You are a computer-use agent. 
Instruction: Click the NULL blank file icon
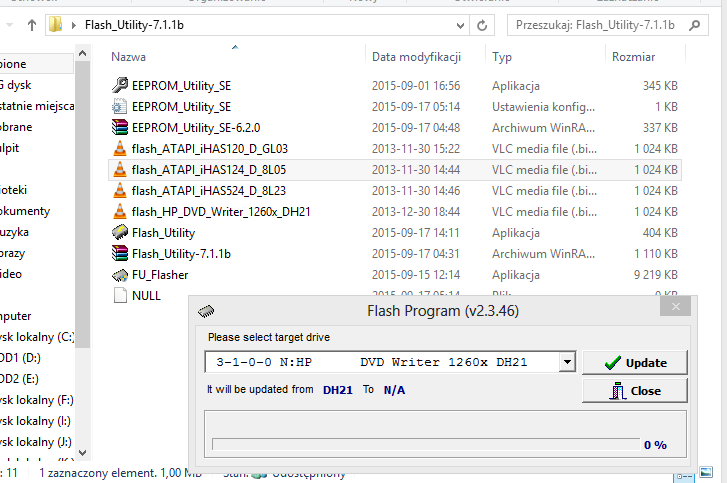click(x=120, y=295)
